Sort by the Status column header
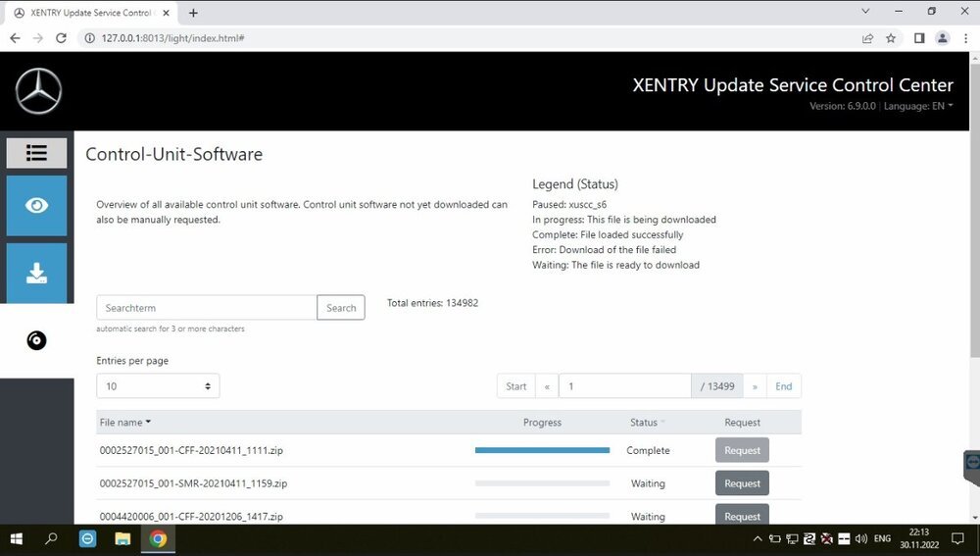 647,423
